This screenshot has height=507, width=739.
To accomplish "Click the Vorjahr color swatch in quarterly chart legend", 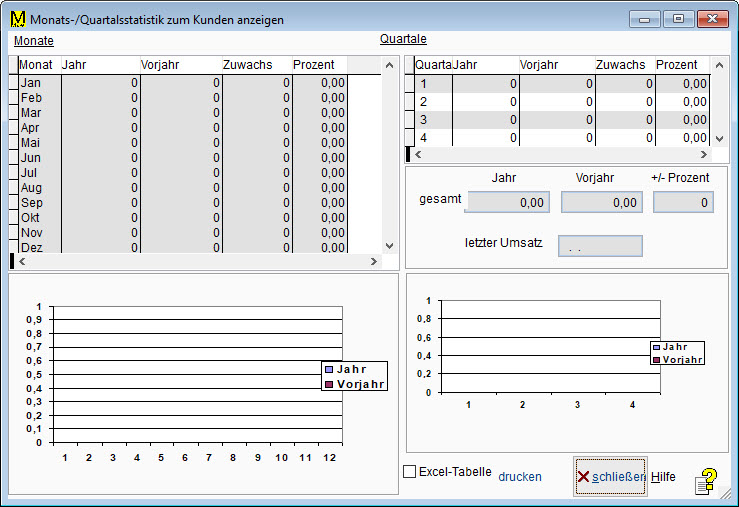I will [x=656, y=360].
